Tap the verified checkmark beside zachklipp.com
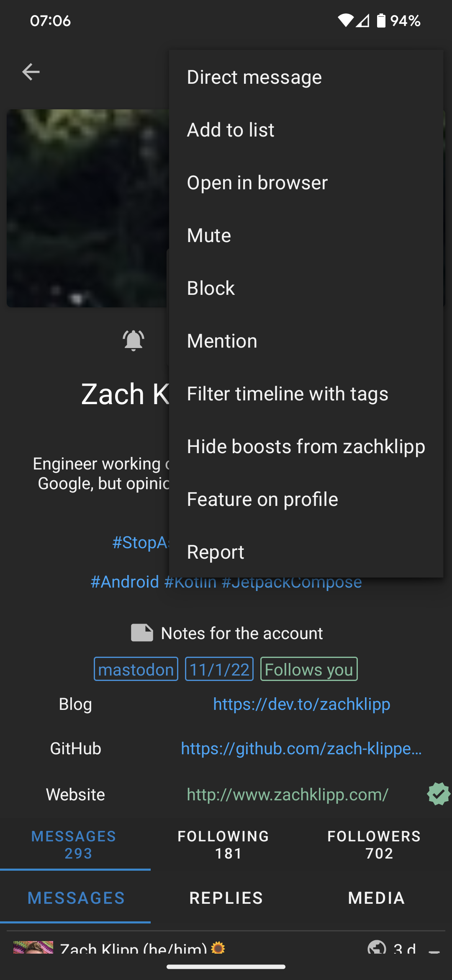452x980 pixels. pyautogui.click(x=438, y=794)
